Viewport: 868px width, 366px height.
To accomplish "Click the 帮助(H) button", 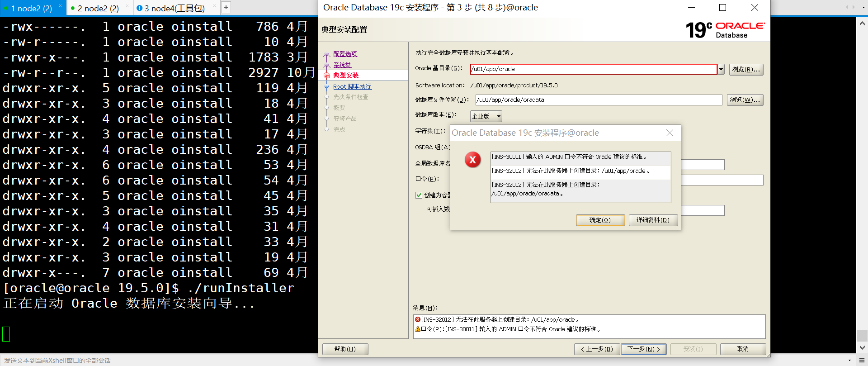I will [x=345, y=349].
